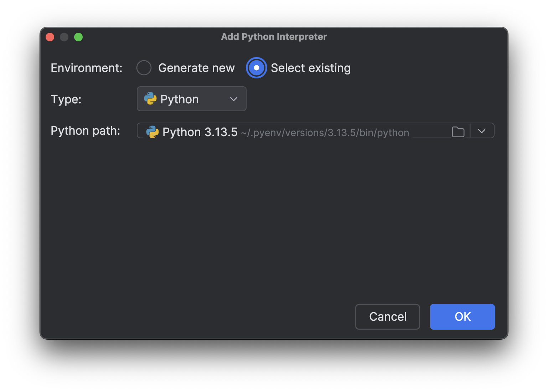Screen dimensions: 548x392
Task: Expand the Python path dropdown arrow
Action: pos(482,131)
